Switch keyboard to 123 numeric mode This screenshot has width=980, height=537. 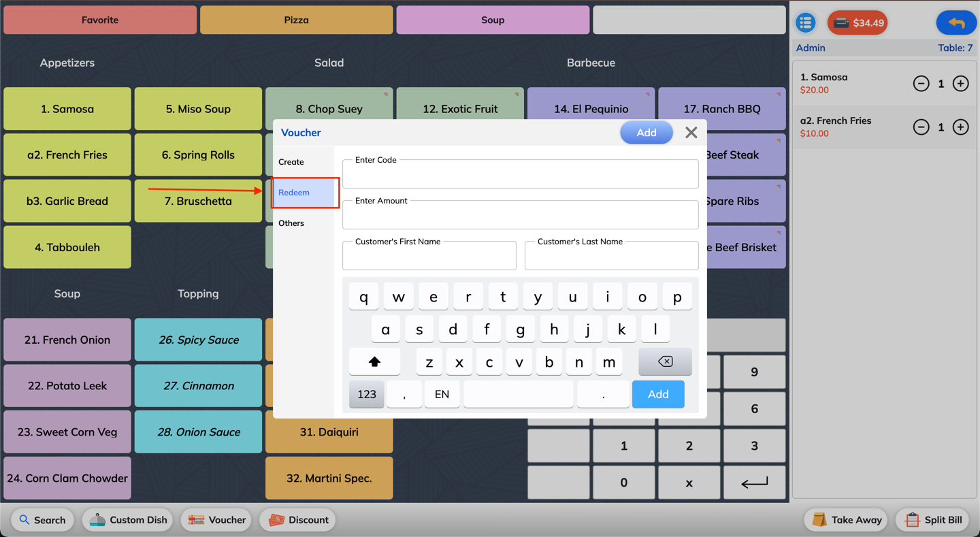point(367,394)
